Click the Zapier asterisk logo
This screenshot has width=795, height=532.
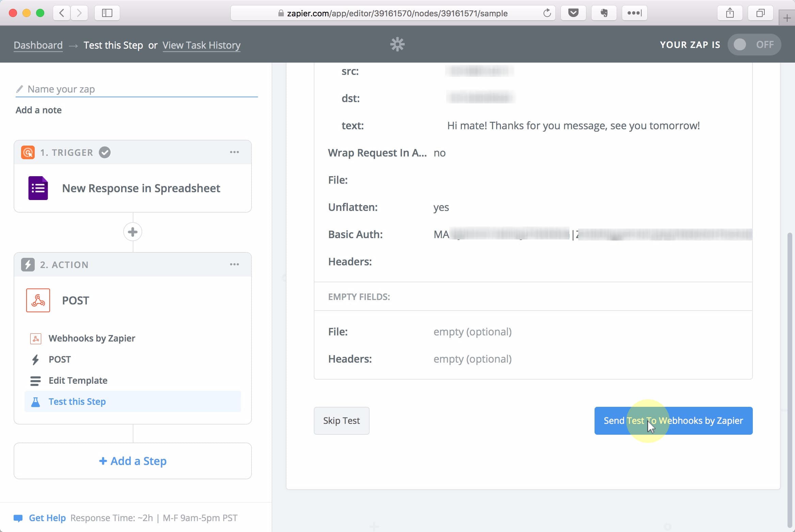[x=397, y=45]
